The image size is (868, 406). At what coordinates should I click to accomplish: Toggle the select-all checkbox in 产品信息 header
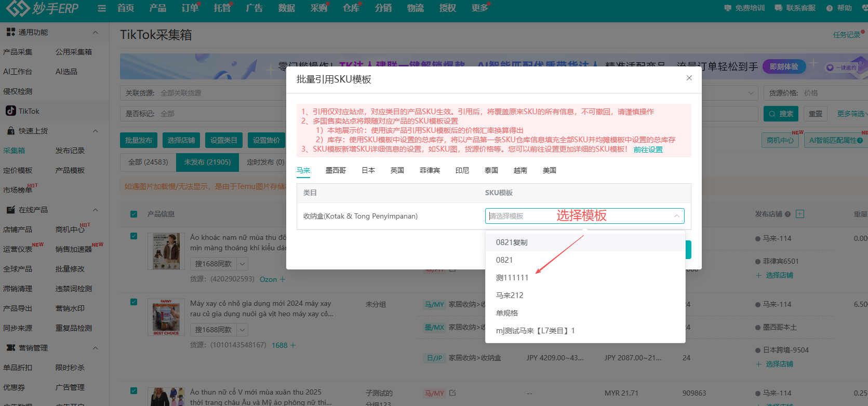click(x=134, y=214)
